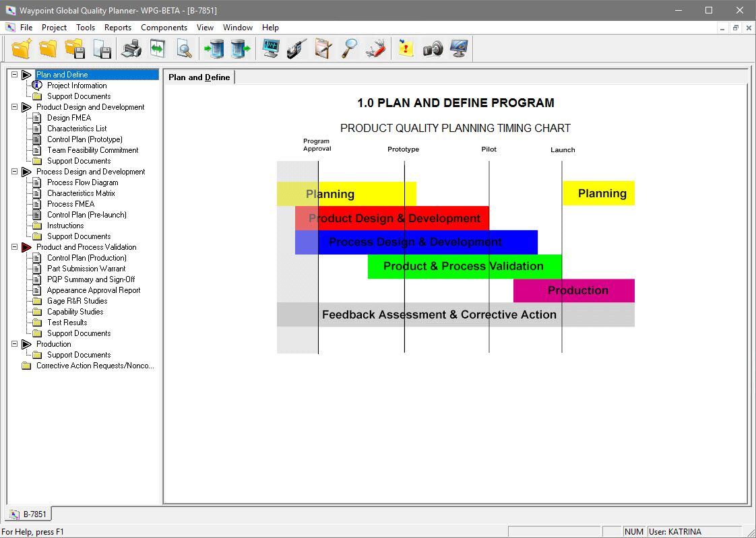Collapse the Plan and Define tree node

[15, 75]
